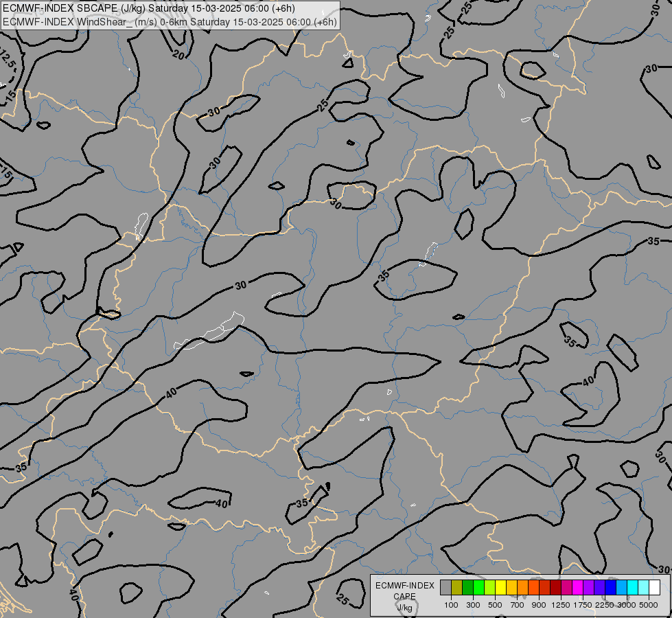Click the 12.5 contour label

[8, 58]
